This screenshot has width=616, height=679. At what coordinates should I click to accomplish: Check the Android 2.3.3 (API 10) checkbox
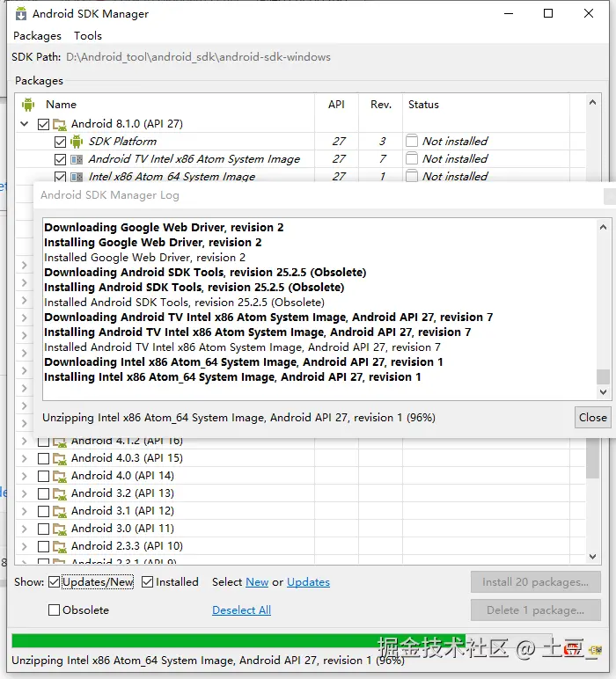click(43, 546)
